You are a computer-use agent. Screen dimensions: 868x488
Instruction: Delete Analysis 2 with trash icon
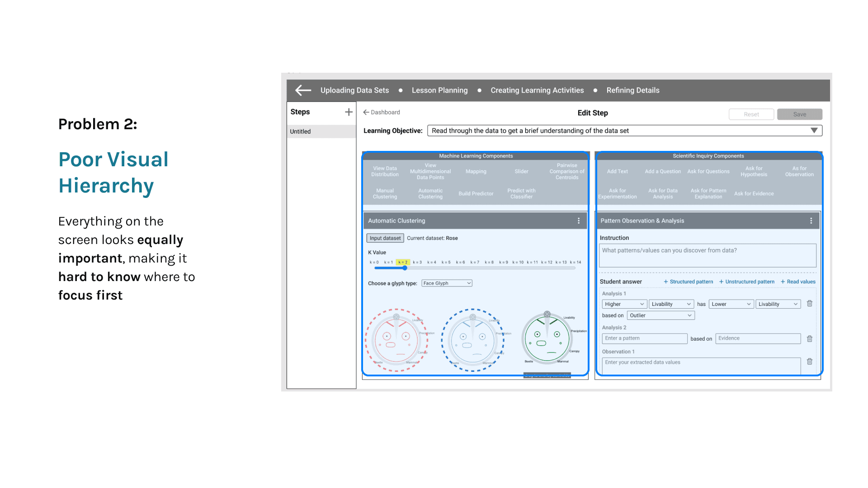(810, 338)
